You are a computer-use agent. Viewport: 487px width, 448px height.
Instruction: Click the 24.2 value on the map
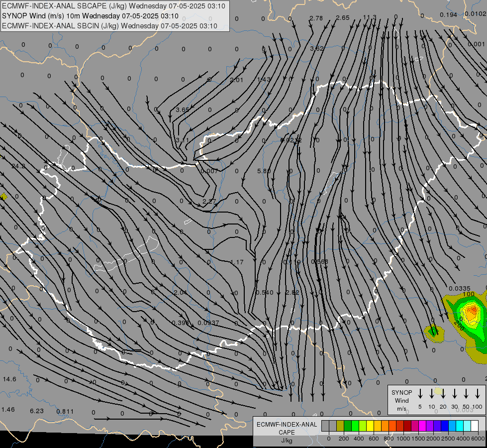click(x=18, y=166)
